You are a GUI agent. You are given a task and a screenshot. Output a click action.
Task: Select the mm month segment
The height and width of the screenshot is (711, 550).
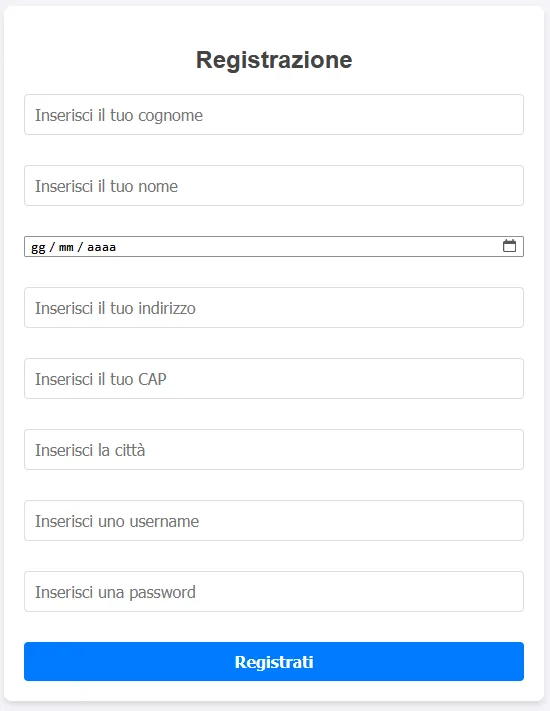click(66, 247)
